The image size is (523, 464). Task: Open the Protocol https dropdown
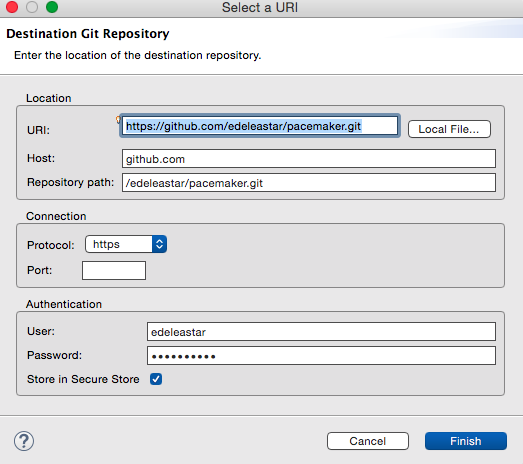point(126,244)
